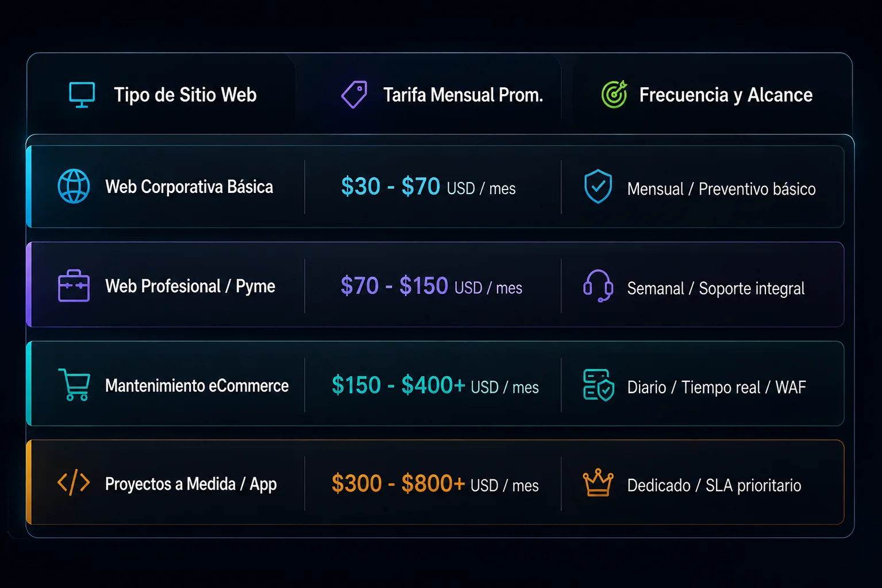
Task: Click the $150 - $400+ USD price
Action: (435, 385)
